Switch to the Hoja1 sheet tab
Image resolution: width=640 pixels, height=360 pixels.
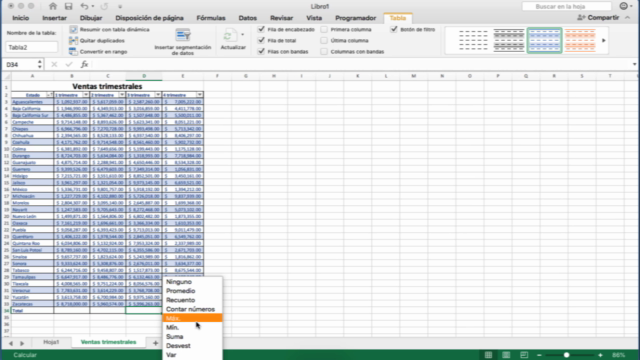tap(51, 342)
